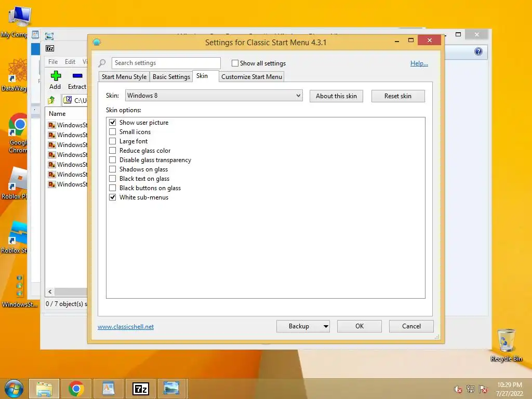This screenshot has width=532, height=399.
Task: Click the Reset skin button
Action: 398,96
